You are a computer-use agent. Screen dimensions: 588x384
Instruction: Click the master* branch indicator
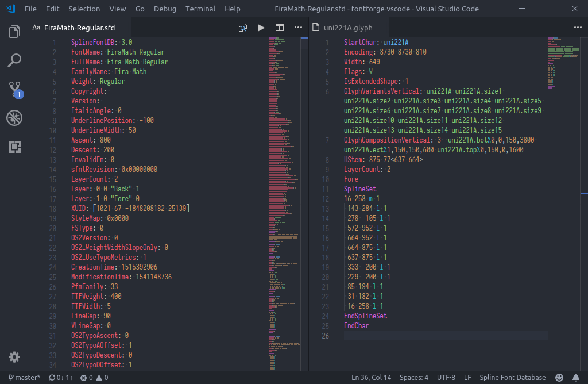pyautogui.click(x=24, y=377)
